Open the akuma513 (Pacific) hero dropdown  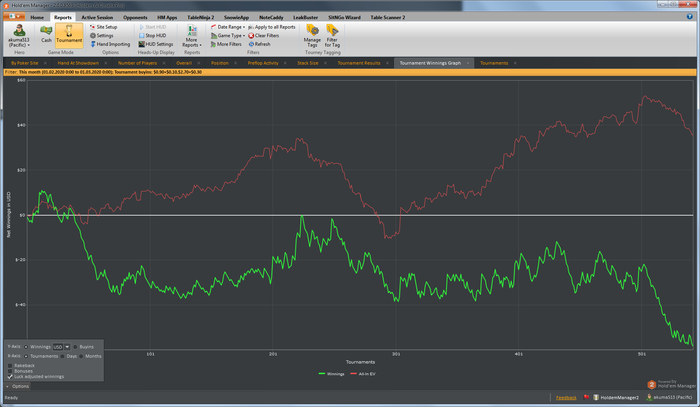[x=19, y=36]
